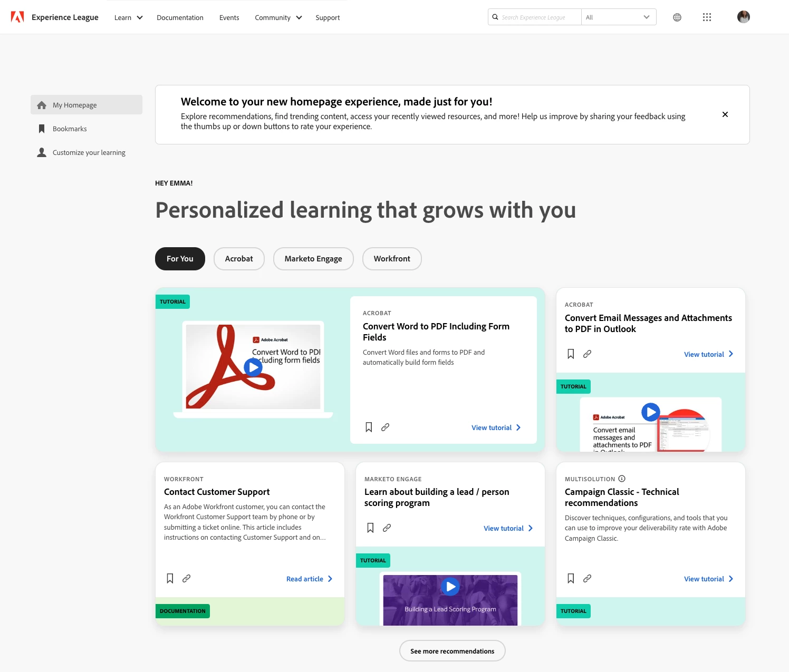Click the DOCUMENTATION label on Workfront card
Viewport: 789px width, 672px height.
(x=182, y=611)
